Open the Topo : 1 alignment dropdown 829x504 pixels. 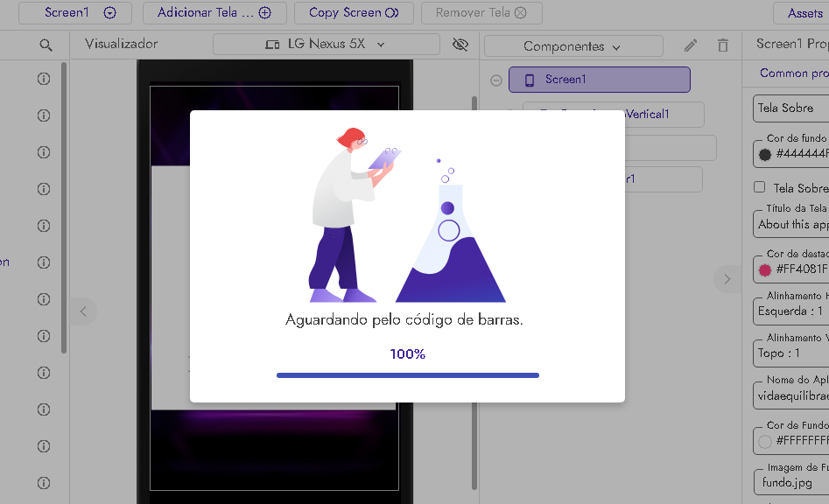[791, 353]
